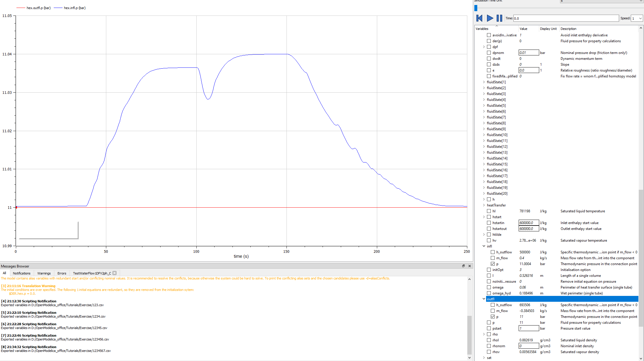Uncheck the p variable under infl
This screenshot has width=644, height=361.
(493, 264)
